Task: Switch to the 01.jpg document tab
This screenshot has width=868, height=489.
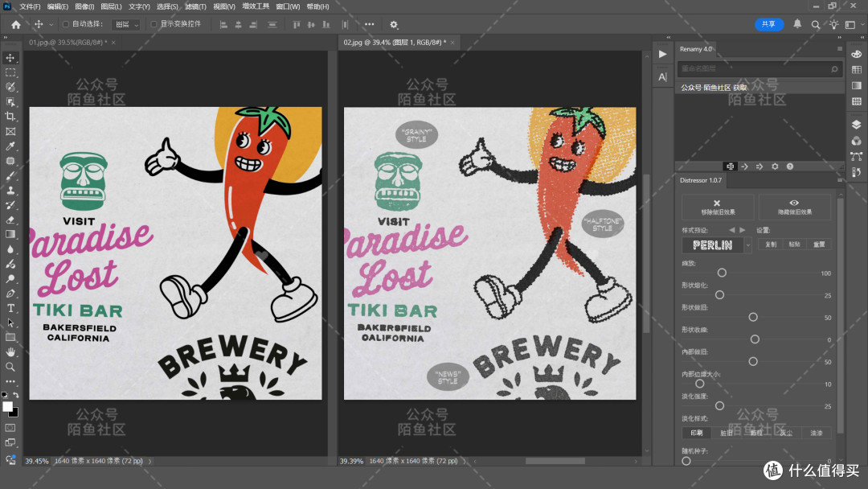Action: (68, 42)
